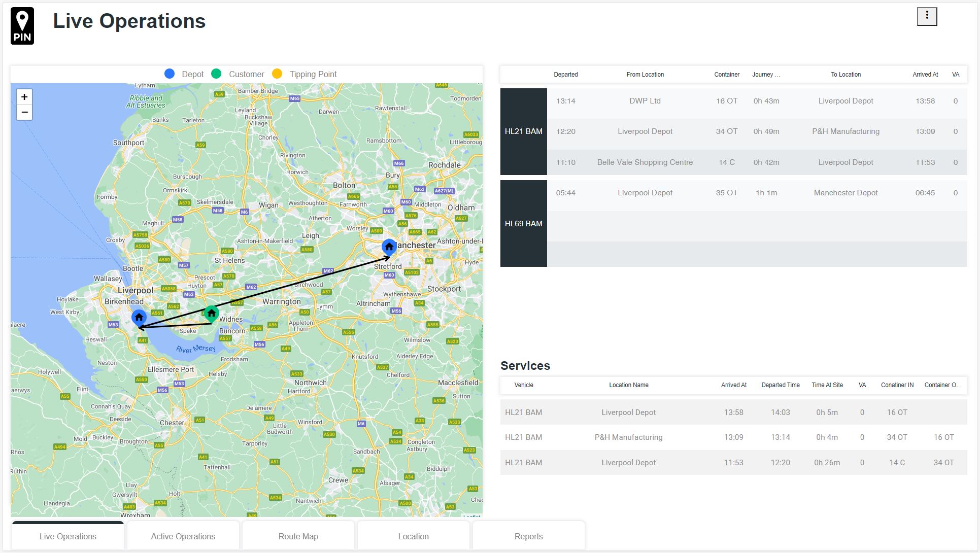This screenshot has width=980, height=553.
Task: Open the three-dot options menu
Action: click(926, 16)
